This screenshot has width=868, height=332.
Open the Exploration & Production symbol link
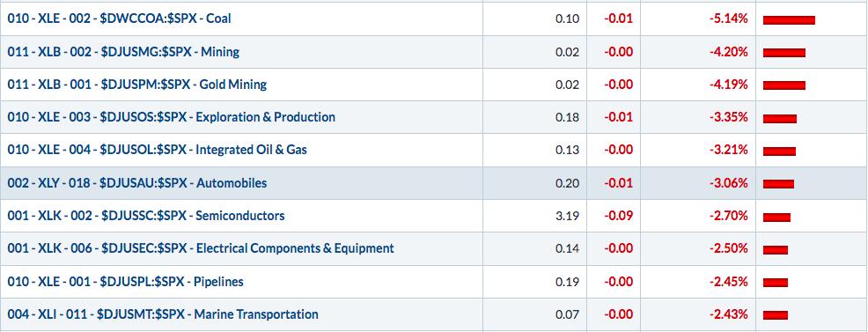click(x=171, y=117)
